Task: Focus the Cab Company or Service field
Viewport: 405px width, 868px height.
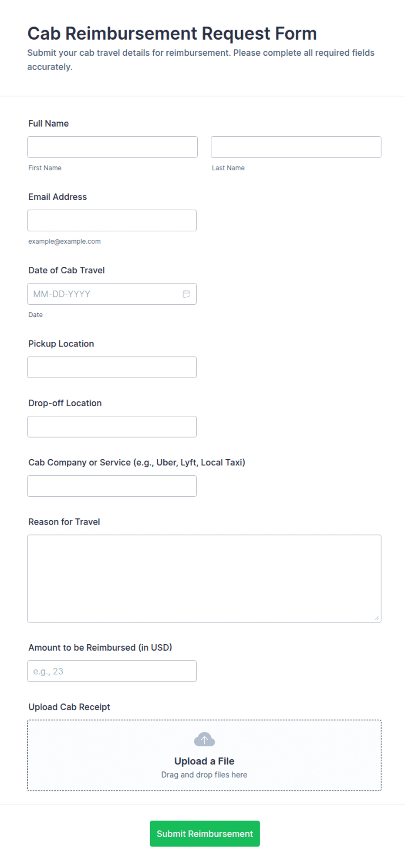Action: (112, 486)
